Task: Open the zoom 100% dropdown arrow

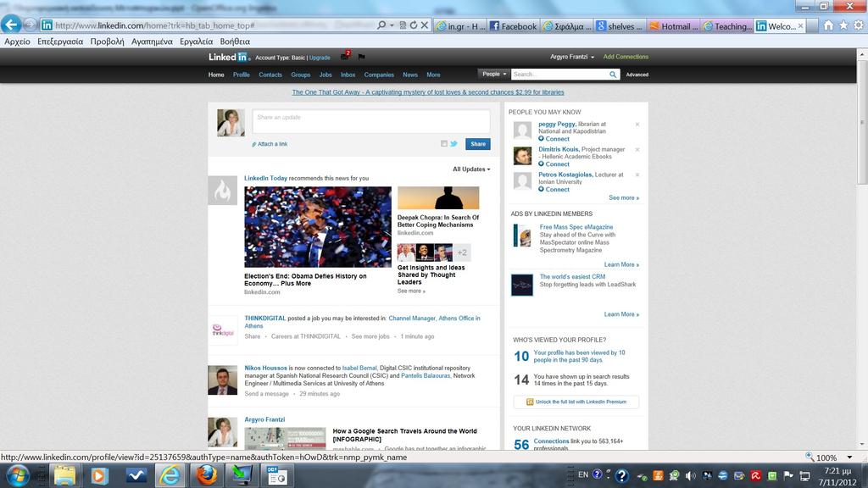Action: pos(849,457)
